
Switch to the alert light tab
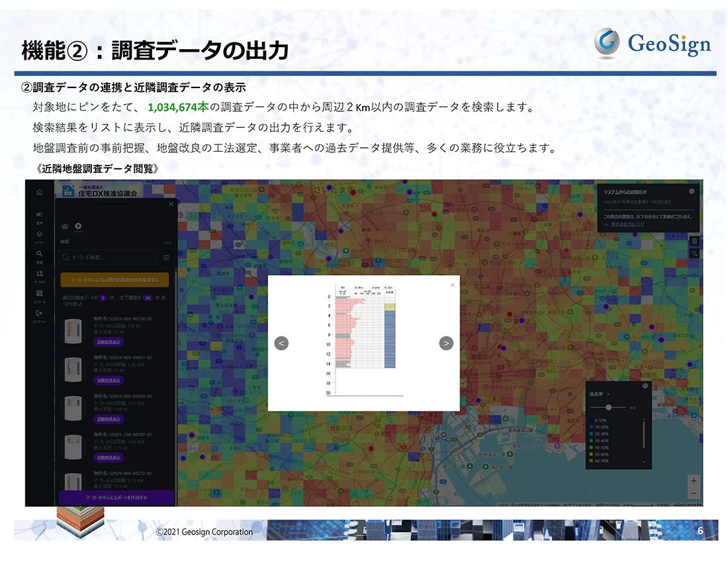click(65, 227)
